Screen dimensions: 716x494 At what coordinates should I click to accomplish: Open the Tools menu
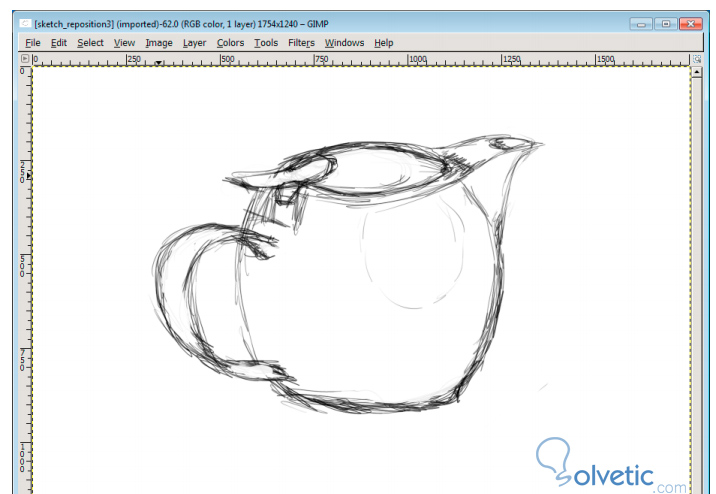point(266,43)
